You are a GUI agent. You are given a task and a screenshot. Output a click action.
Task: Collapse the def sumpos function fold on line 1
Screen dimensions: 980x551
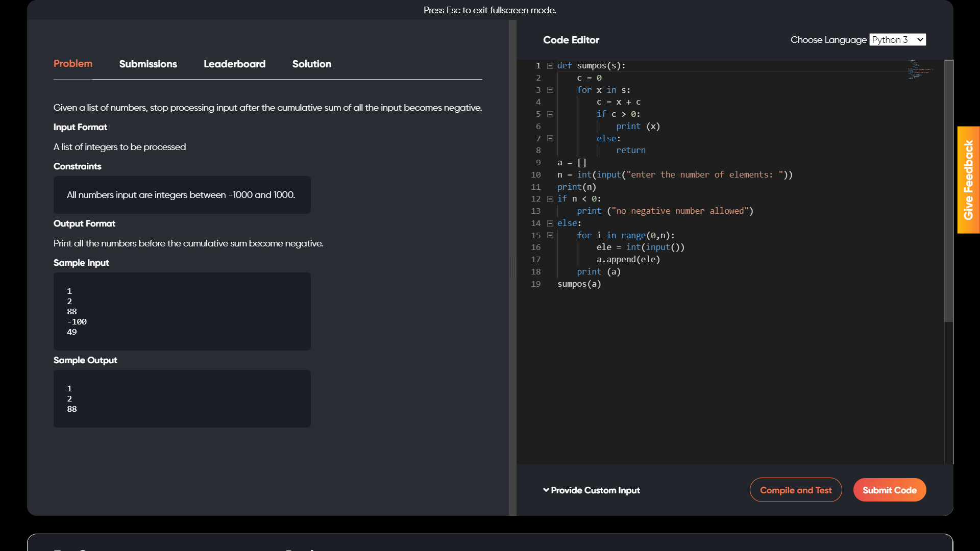(550, 66)
